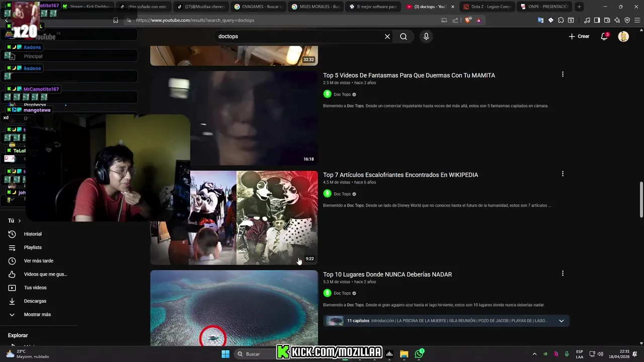
Task: Close the doctops YouTube tab
Action: point(453,7)
